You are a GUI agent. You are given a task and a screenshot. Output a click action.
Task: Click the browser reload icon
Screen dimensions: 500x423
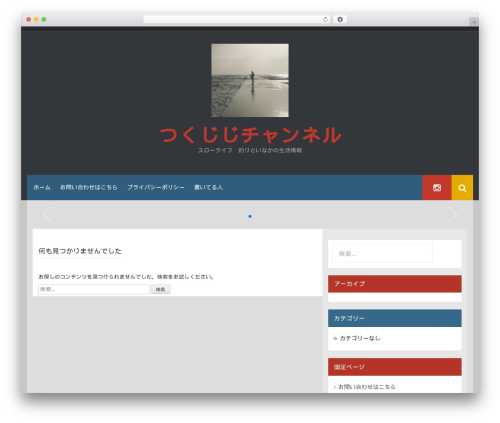pos(325,20)
